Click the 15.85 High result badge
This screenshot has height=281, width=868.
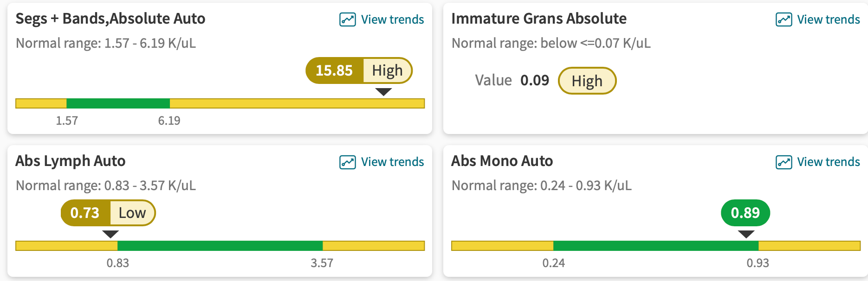(x=359, y=70)
